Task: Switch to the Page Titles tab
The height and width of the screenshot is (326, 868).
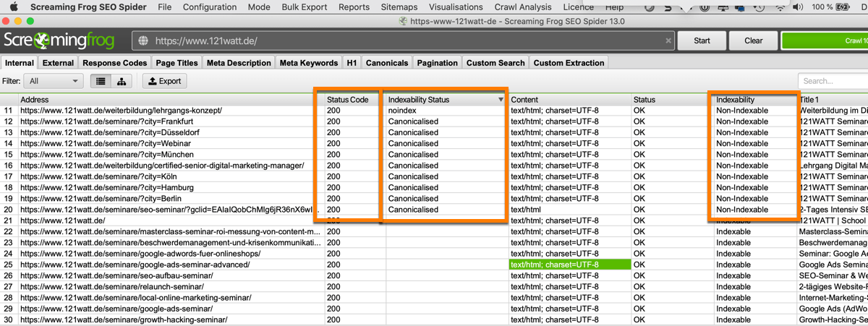Action: click(176, 63)
